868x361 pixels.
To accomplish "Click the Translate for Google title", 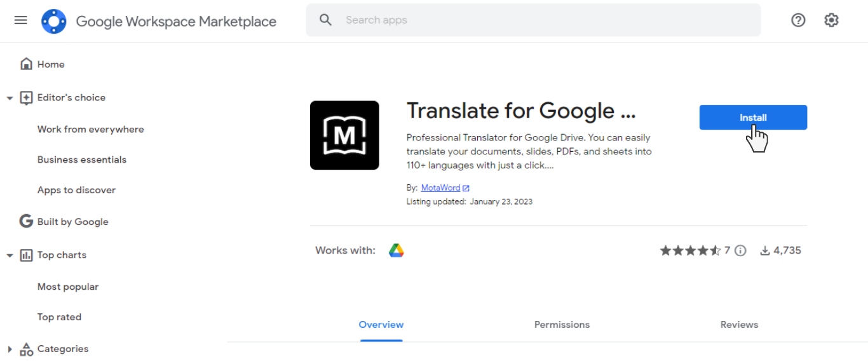I will [x=521, y=111].
